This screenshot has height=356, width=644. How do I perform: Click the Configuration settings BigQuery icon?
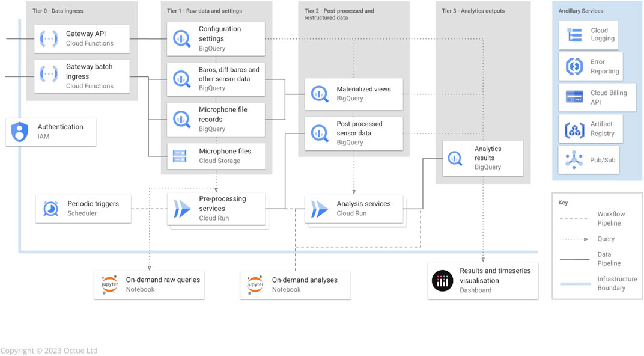pyautogui.click(x=181, y=38)
